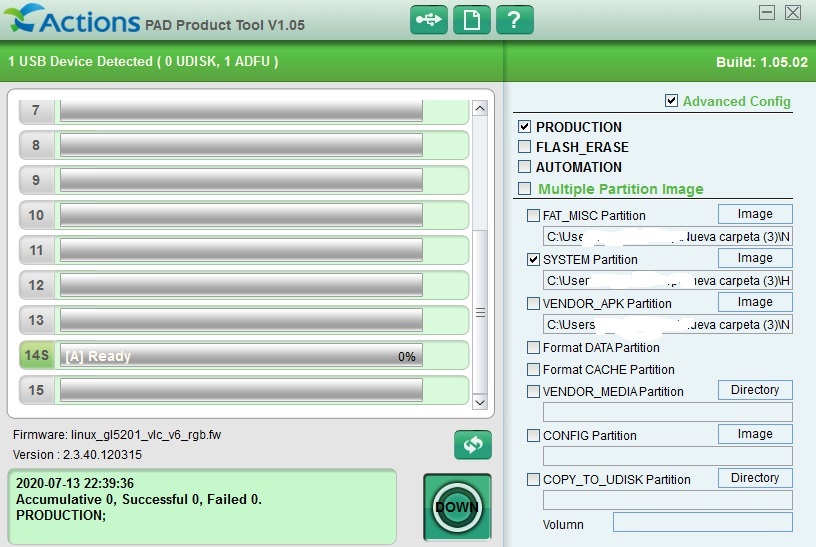Click the VENDOR_MEDIA Partition path field
Image resolution: width=816 pixels, height=547 pixels.
coord(668,412)
